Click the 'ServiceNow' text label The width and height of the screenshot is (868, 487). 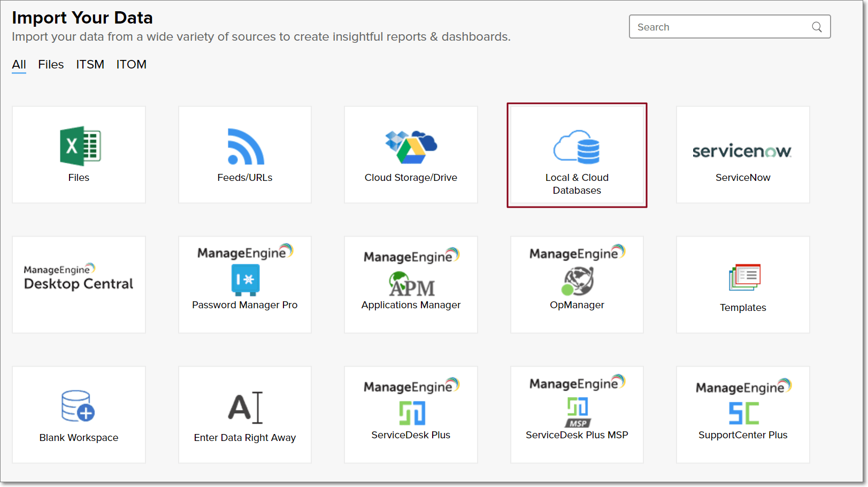[x=743, y=178]
